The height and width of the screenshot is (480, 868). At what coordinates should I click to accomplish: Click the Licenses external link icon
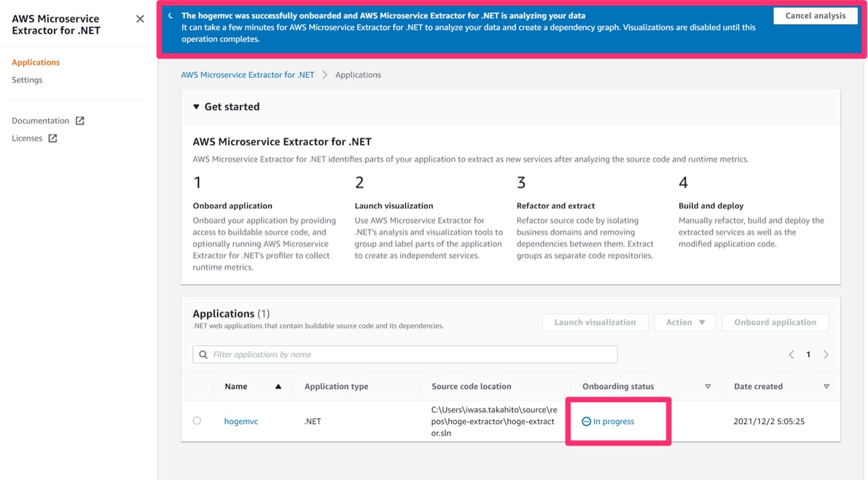coord(52,138)
